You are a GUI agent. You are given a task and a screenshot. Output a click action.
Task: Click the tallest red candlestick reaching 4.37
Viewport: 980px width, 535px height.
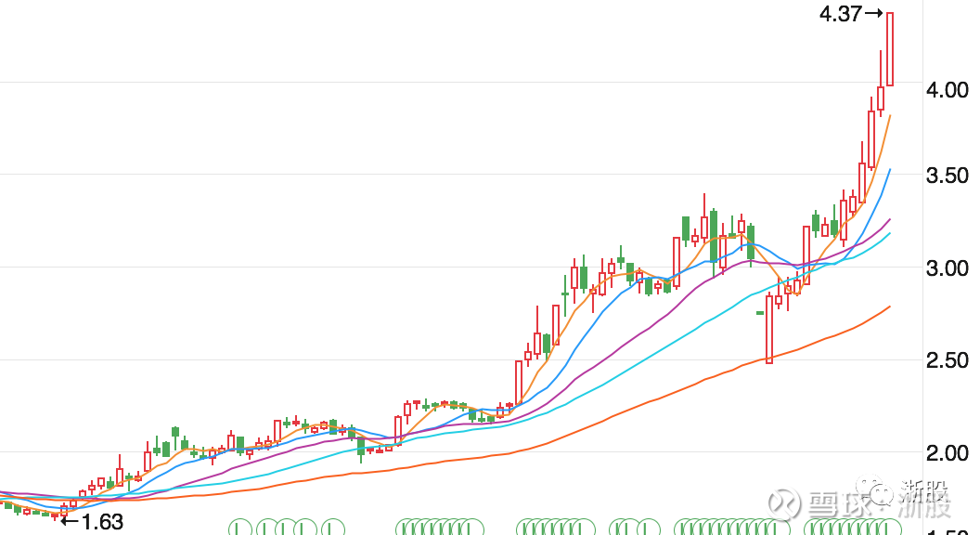[890, 49]
